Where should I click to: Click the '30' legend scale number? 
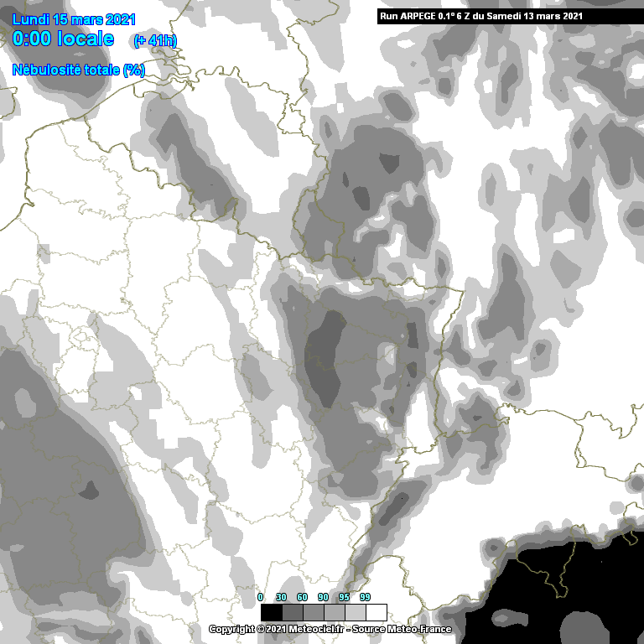pyautogui.click(x=282, y=597)
